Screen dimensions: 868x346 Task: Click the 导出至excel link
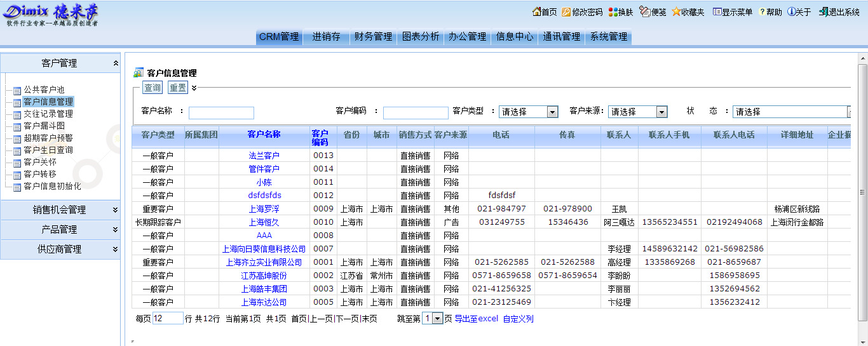(x=476, y=319)
